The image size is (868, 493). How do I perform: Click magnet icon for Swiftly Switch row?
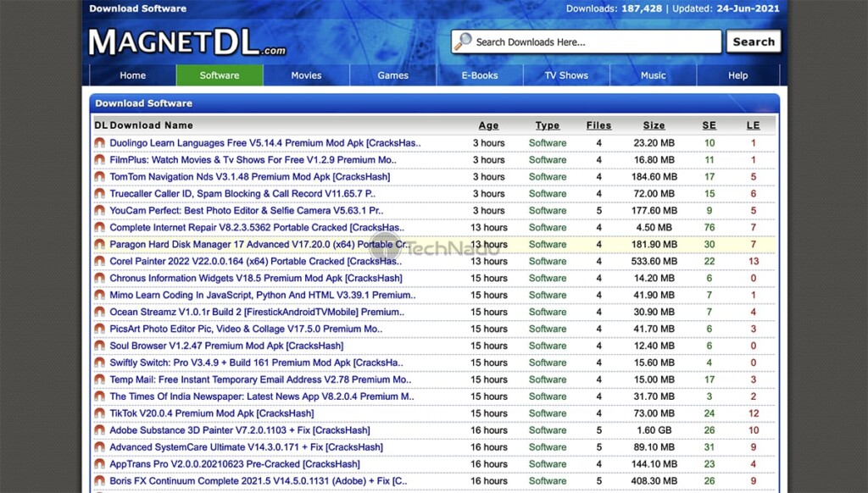coord(100,363)
